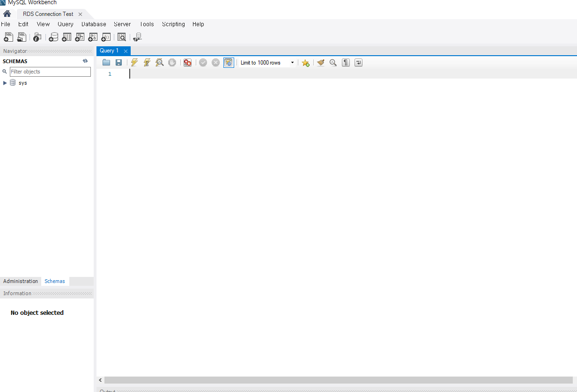Expand the sys schema
Screen dimensions: 577x392
tap(5, 83)
